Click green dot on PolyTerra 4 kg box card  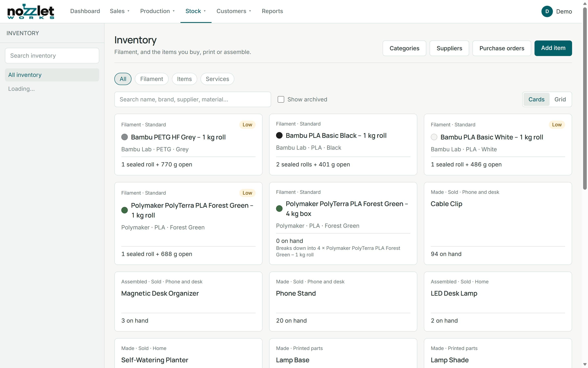(279, 209)
